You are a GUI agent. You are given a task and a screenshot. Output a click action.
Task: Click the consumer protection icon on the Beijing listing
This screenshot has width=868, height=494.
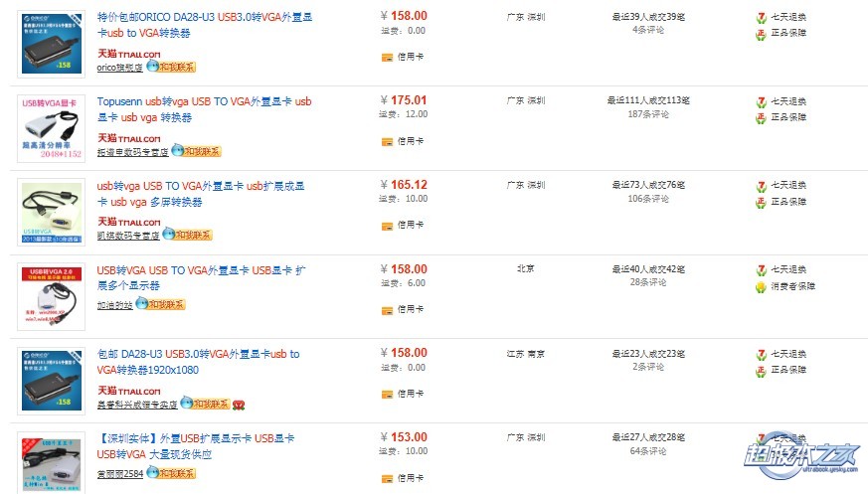pyautogui.click(x=762, y=286)
